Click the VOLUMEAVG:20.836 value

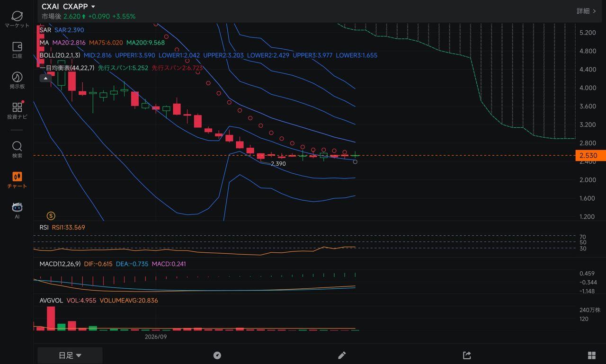coord(129,300)
